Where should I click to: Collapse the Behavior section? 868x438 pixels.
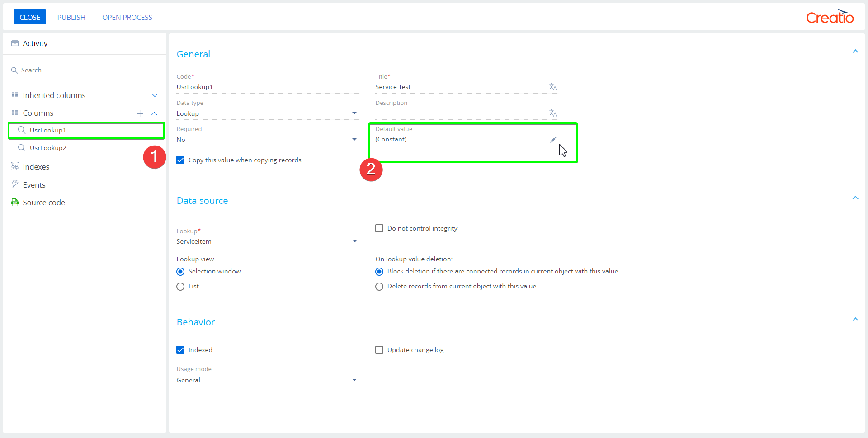[x=855, y=320]
